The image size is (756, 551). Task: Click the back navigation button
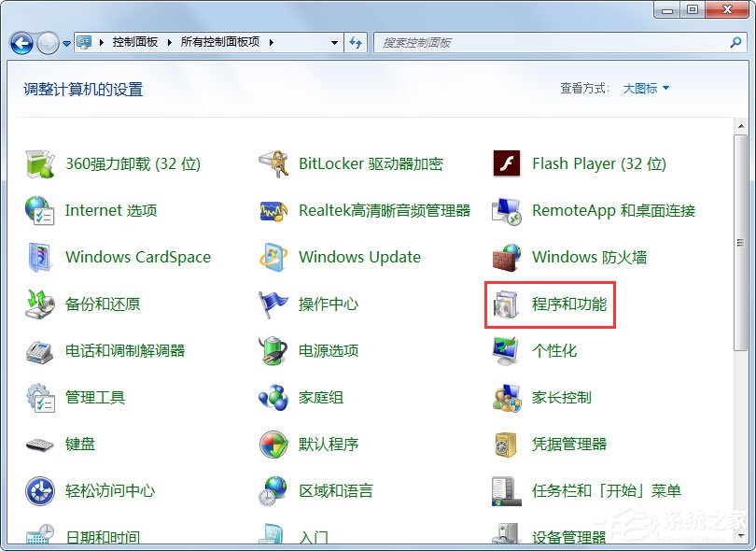tap(21, 42)
